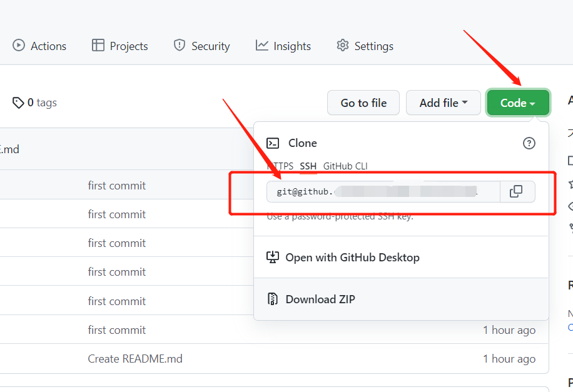Click the tag icon next to 0 tags
Screen dimensions: 573x392
point(18,103)
